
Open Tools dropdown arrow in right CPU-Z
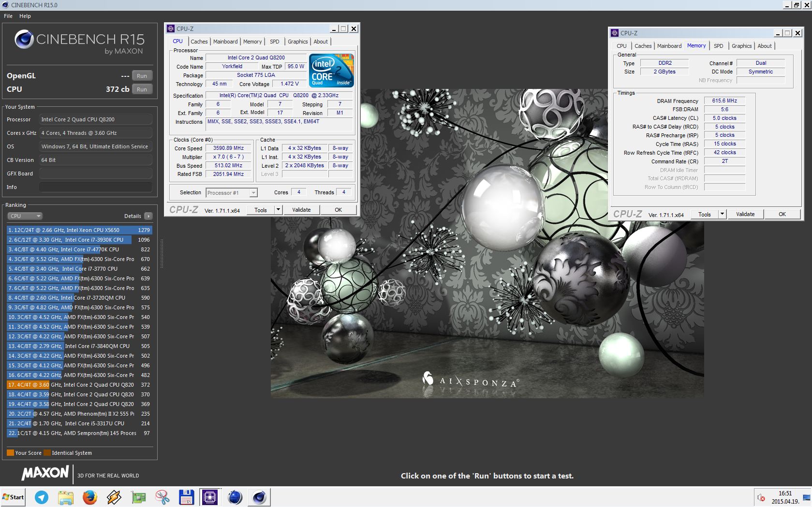(722, 214)
